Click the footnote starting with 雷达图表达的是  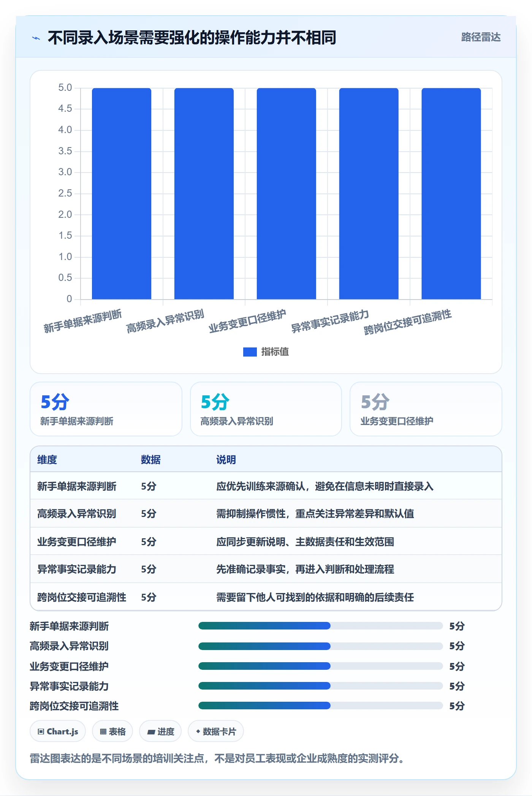pyautogui.click(x=218, y=758)
